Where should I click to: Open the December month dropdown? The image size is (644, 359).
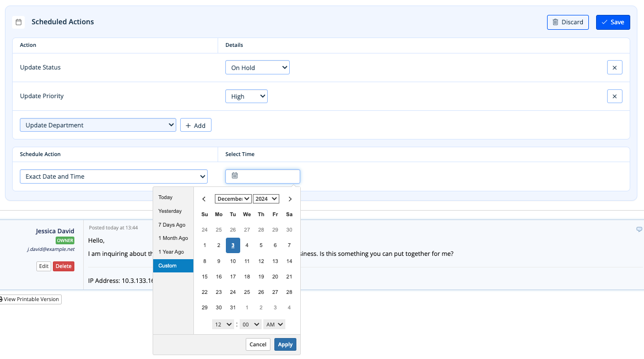pos(232,199)
